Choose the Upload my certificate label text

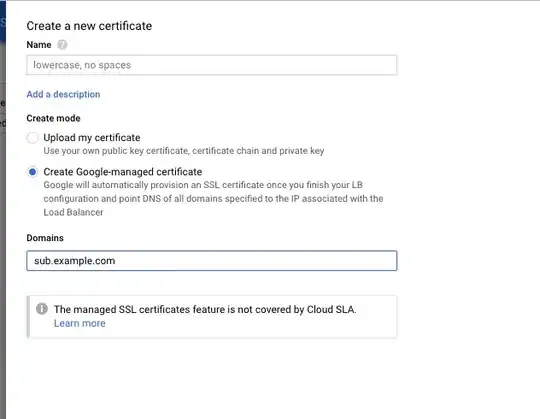(x=92, y=137)
